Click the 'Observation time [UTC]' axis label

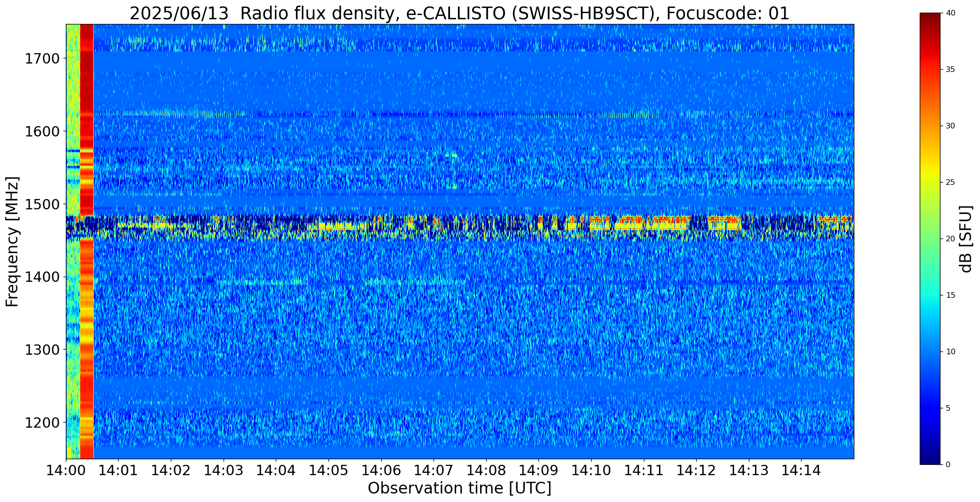click(459, 488)
